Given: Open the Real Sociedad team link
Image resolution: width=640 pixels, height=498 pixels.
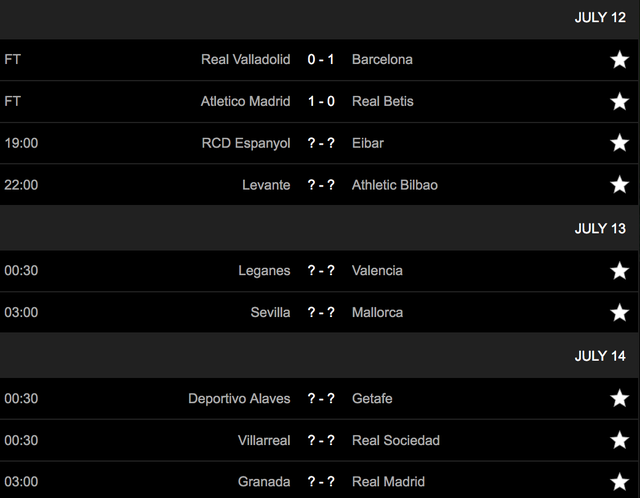Looking at the screenshot, I should click(x=396, y=440).
